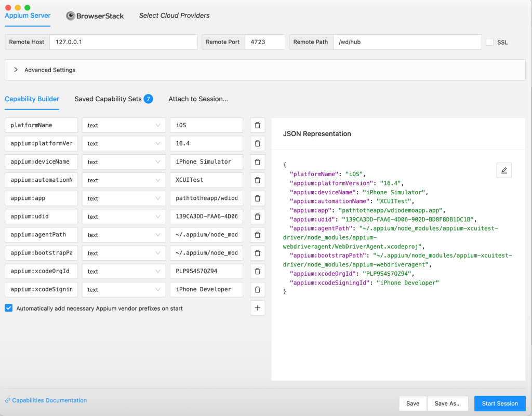This screenshot has width=532, height=416.
Task: Open the Attach to Session tab
Action: (x=198, y=99)
